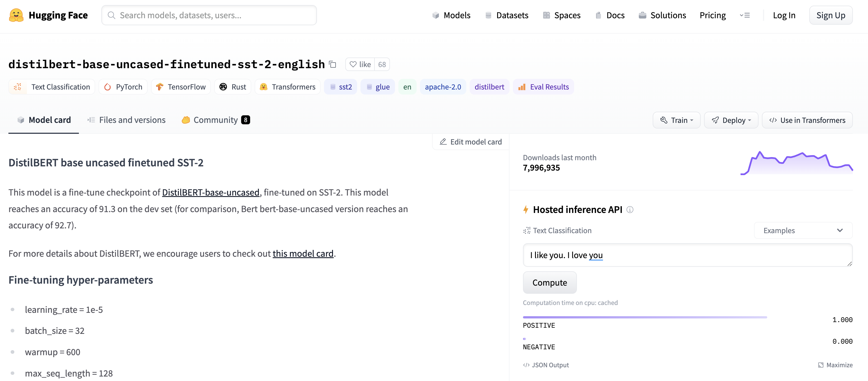Click the Docs book icon in navbar

point(599,15)
